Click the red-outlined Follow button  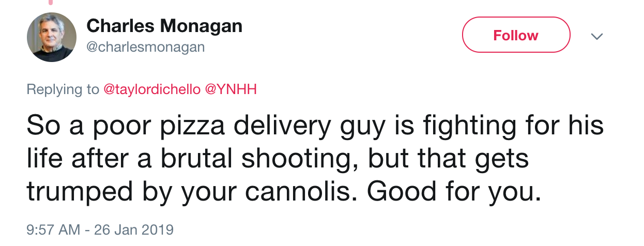coord(516,35)
